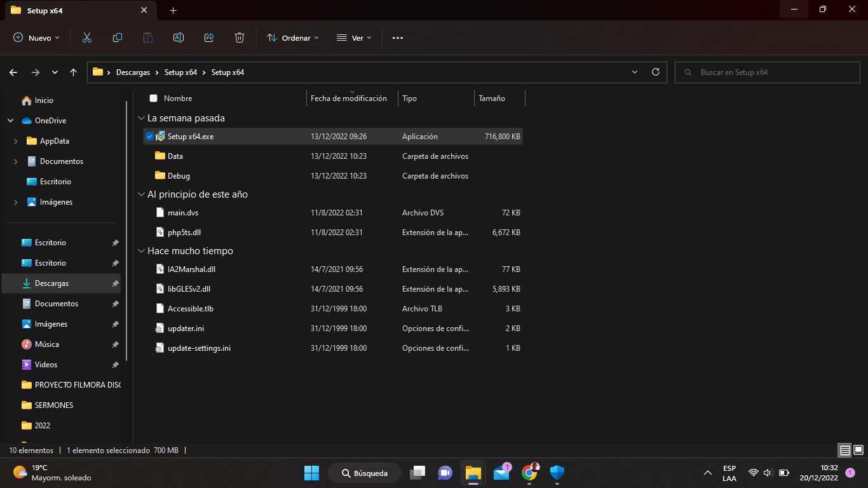Open the three-dots more options menu

[398, 38]
